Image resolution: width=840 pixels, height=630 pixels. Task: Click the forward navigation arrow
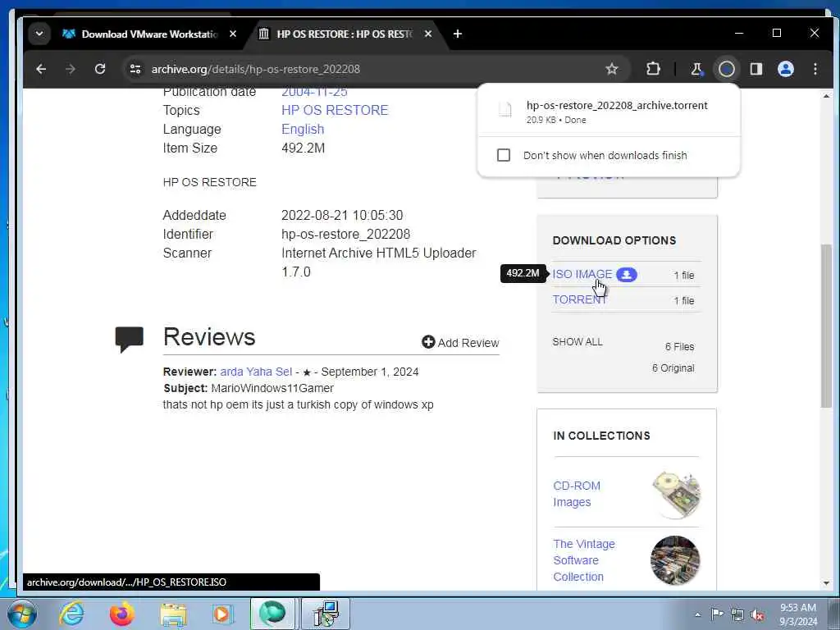click(71, 69)
